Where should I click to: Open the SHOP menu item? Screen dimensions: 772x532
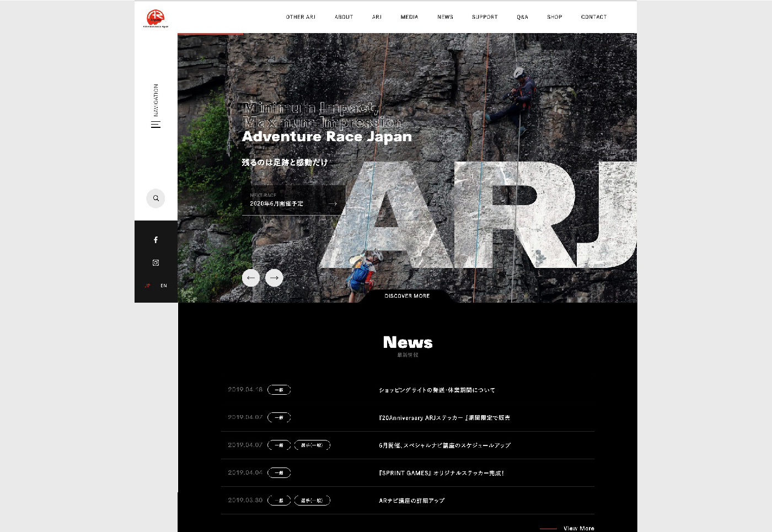(555, 17)
